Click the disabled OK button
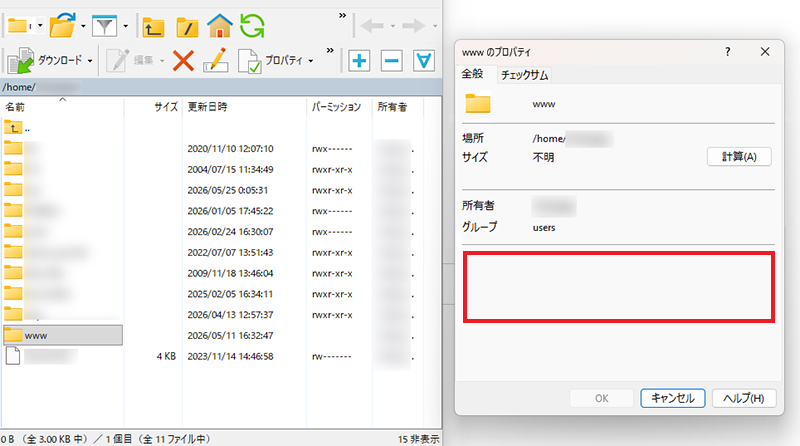The height and width of the screenshot is (446, 800). [602, 398]
